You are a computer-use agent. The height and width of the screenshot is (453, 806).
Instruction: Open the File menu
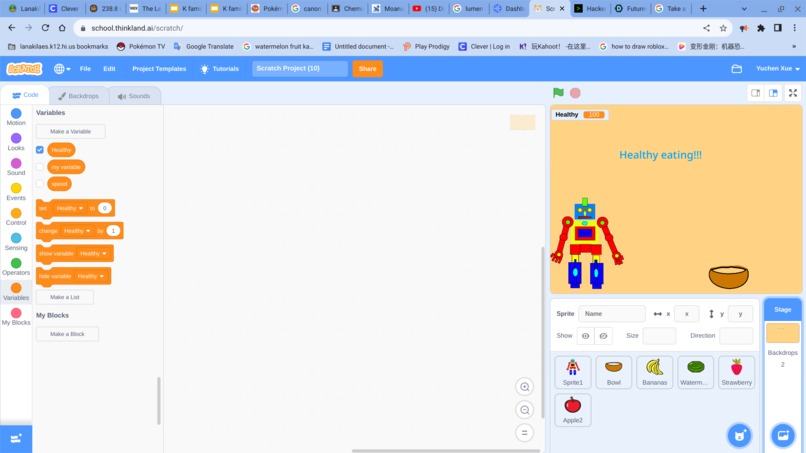[85, 68]
